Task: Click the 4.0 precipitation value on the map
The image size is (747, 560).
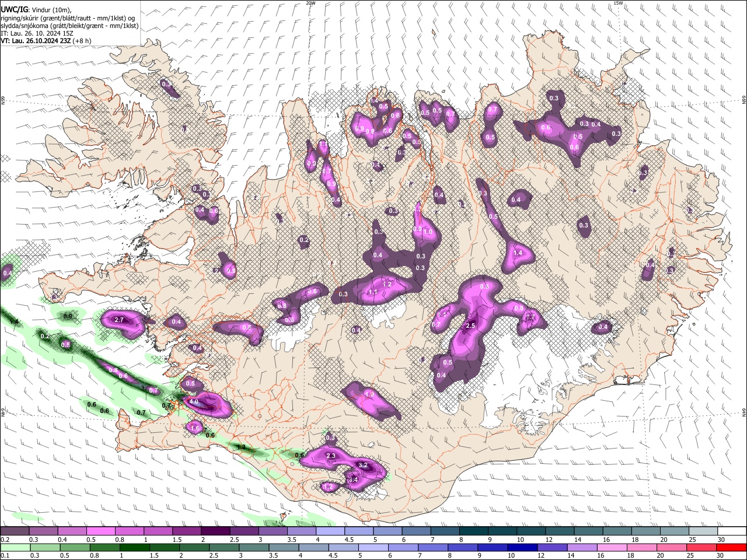Action: point(194,402)
